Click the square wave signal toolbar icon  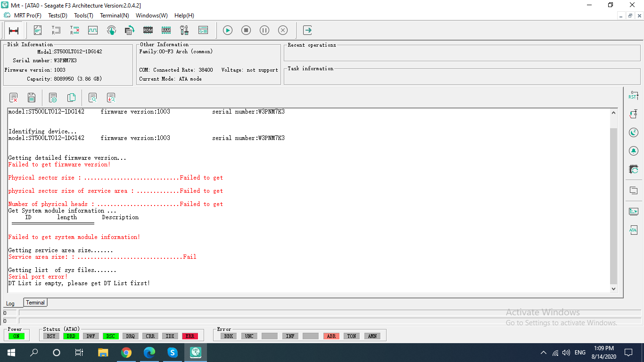click(x=93, y=30)
